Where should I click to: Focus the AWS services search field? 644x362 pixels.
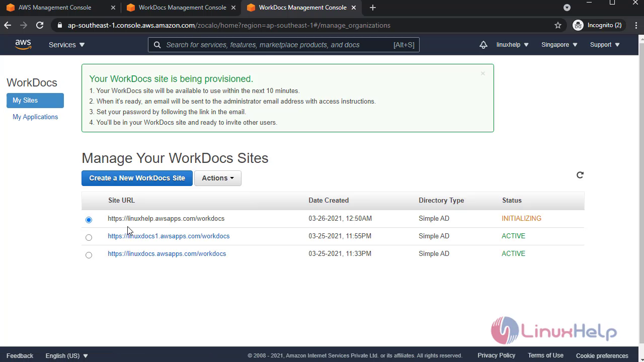[283, 45]
